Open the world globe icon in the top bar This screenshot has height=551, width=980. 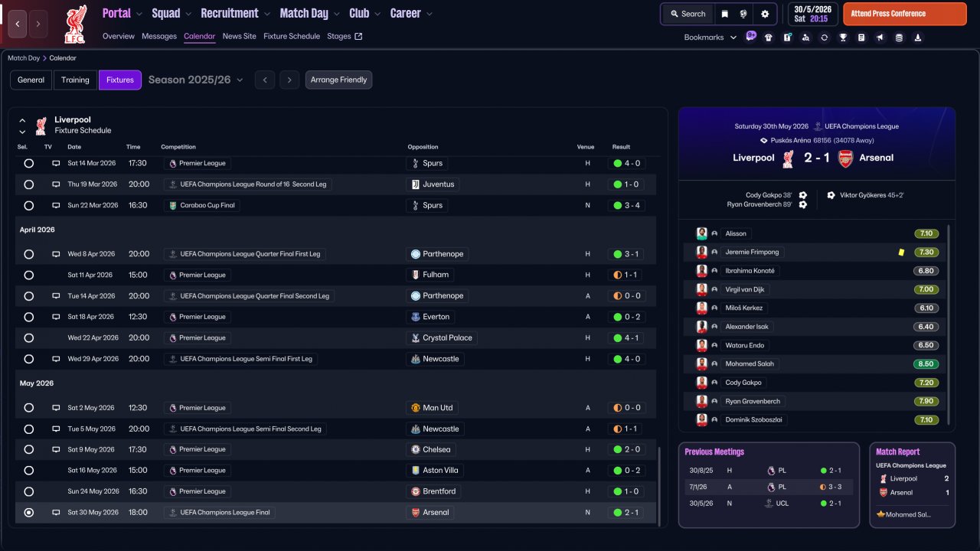[743, 14]
